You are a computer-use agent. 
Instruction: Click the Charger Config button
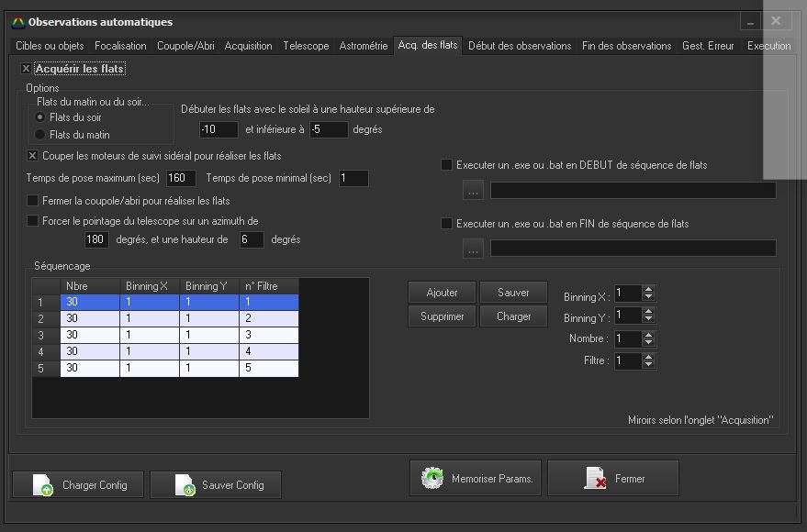coord(79,485)
